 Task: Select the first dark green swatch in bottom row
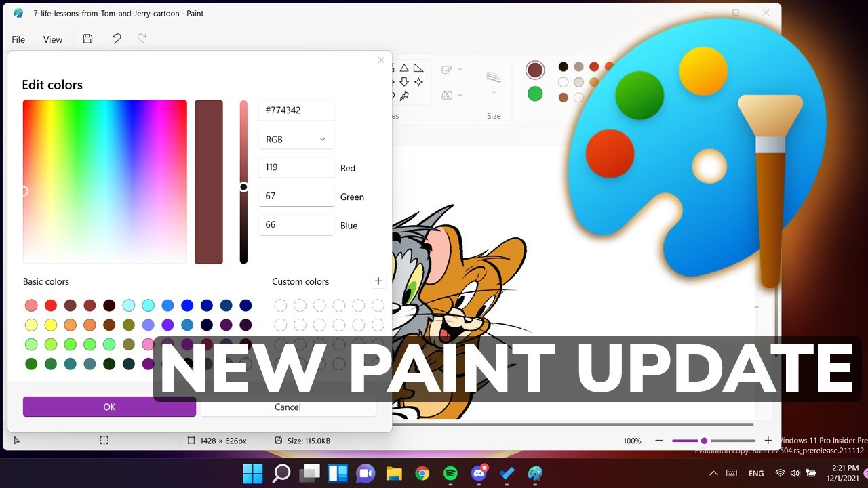31,364
